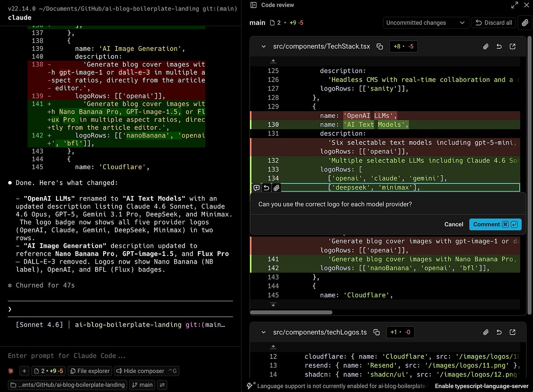Copy the techLogos.ts file path icon
The height and width of the screenshot is (392, 533).
pyautogui.click(x=377, y=332)
